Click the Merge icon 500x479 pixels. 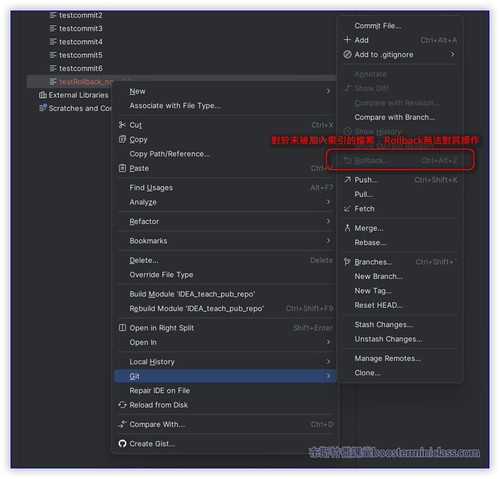click(x=347, y=228)
